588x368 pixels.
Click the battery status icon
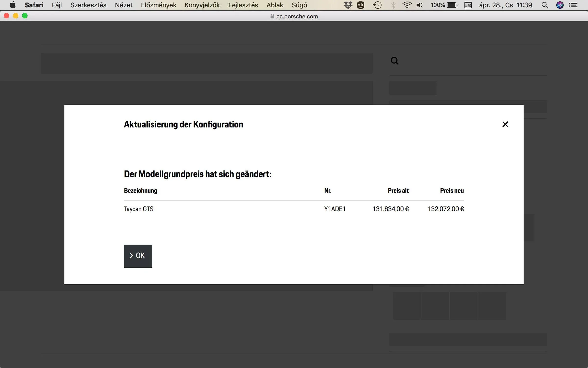452,5
